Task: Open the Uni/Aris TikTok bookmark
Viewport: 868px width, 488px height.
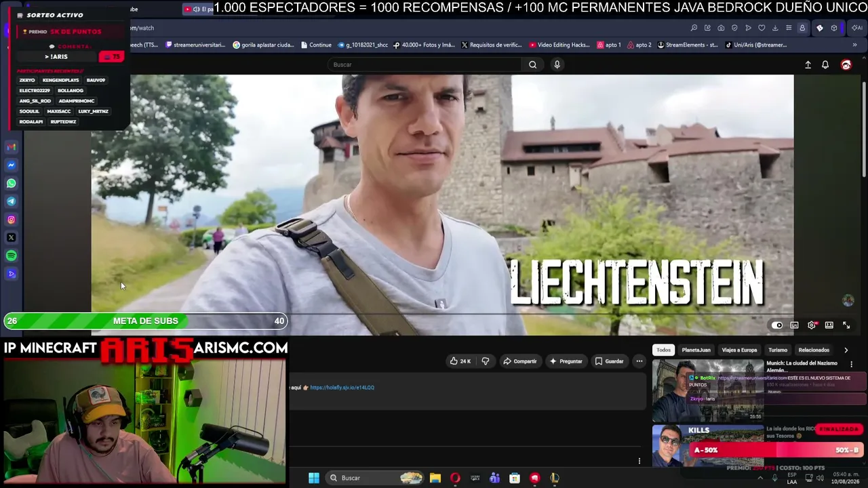Action: pyautogui.click(x=755, y=45)
